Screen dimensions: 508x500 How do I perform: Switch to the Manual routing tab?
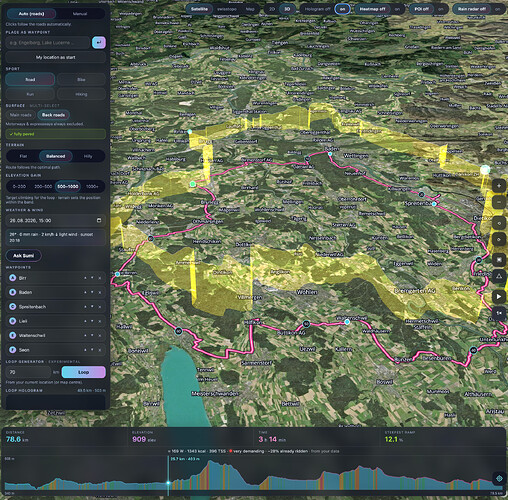pos(80,14)
